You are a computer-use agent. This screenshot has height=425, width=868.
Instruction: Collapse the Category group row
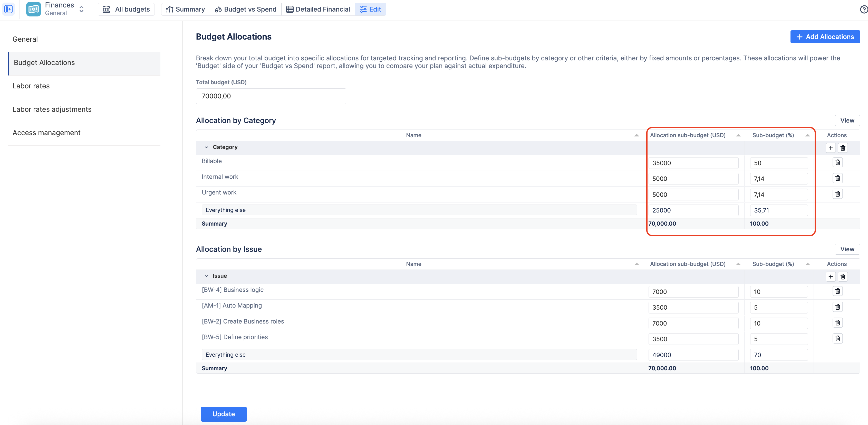point(207,147)
